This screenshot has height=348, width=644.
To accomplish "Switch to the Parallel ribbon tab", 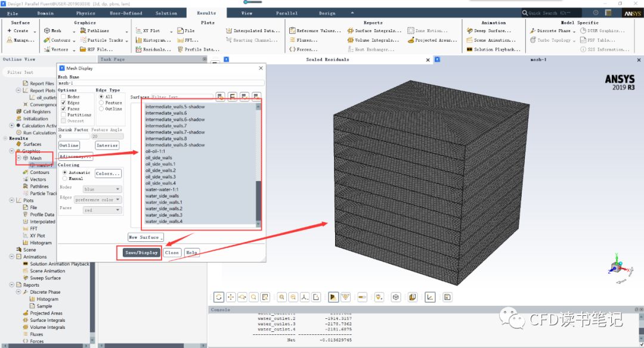I will (x=287, y=13).
